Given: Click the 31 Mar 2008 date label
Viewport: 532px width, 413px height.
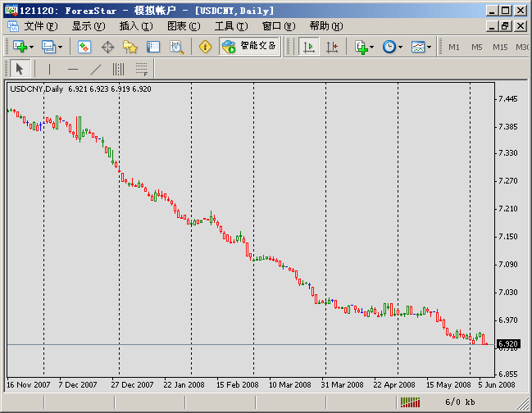Looking at the screenshot, I should tap(342, 385).
